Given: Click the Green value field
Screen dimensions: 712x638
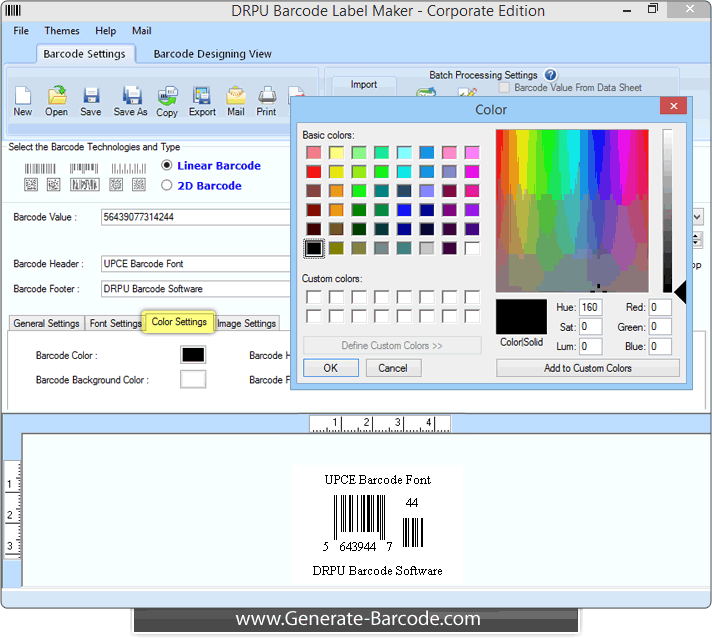Looking at the screenshot, I should click(x=660, y=326).
